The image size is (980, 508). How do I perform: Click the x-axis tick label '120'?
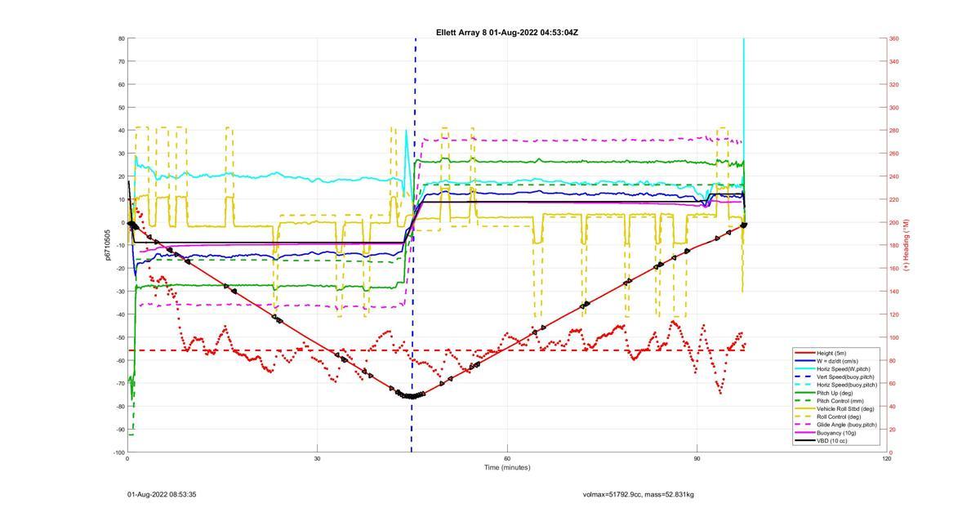pyautogui.click(x=887, y=459)
